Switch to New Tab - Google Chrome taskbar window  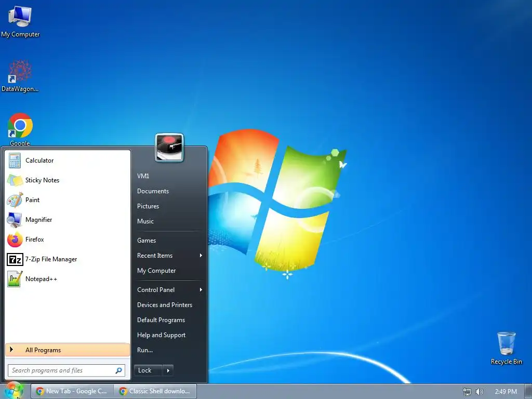pyautogui.click(x=72, y=391)
